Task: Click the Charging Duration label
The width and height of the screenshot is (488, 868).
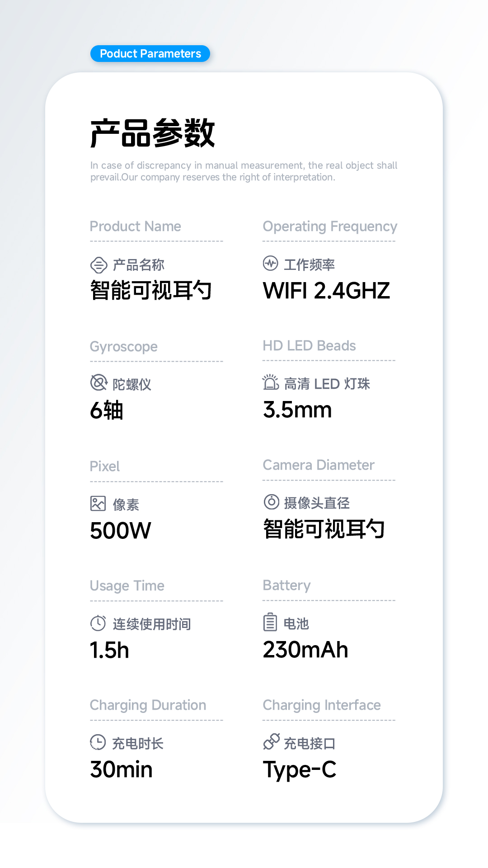Action: [x=148, y=705]
